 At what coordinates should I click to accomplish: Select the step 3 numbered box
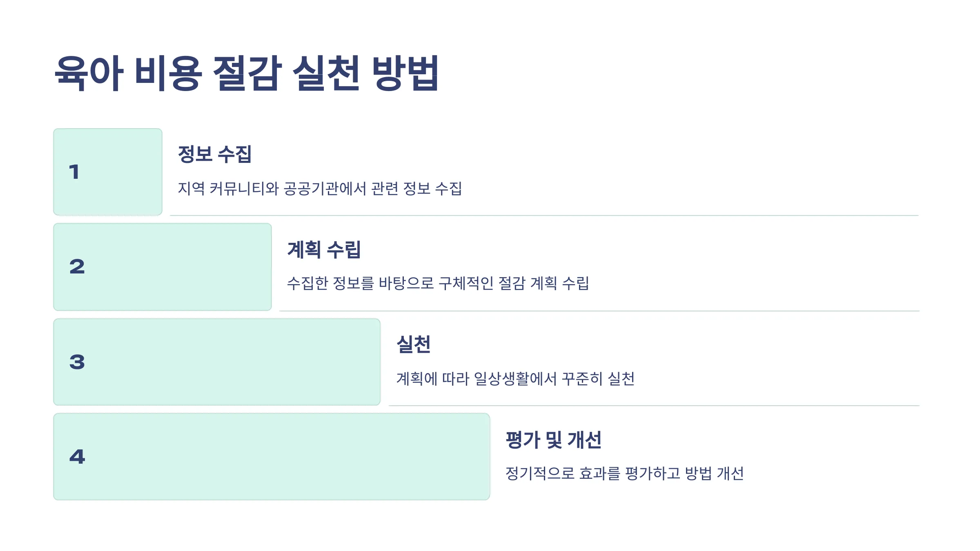click(x=217, y=362)
